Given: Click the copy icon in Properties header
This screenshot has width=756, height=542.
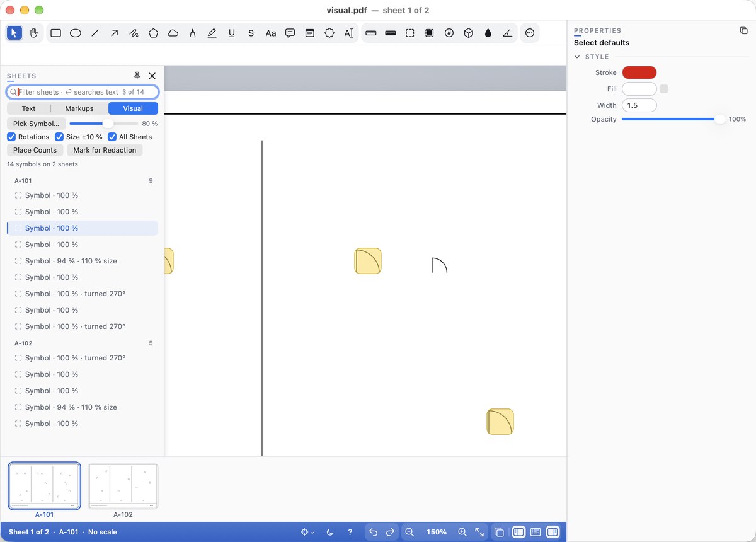Looking at the screenshot, I should [743, 30].
